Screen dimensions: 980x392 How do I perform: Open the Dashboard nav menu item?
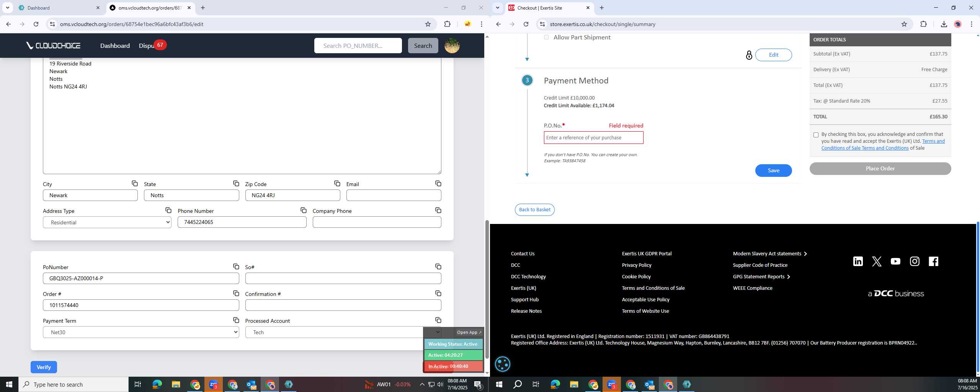coord(115,46)
